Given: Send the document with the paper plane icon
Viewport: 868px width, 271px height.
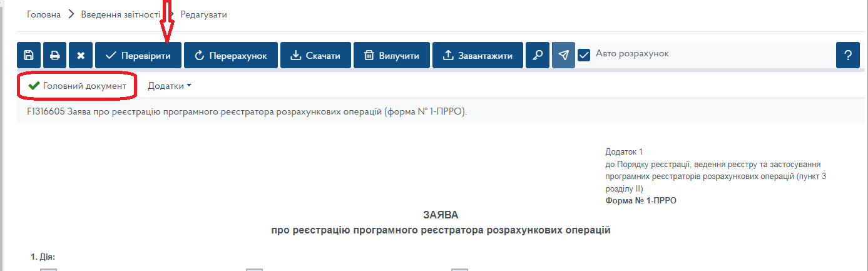Looking at the screenshot, I should 563,56.
